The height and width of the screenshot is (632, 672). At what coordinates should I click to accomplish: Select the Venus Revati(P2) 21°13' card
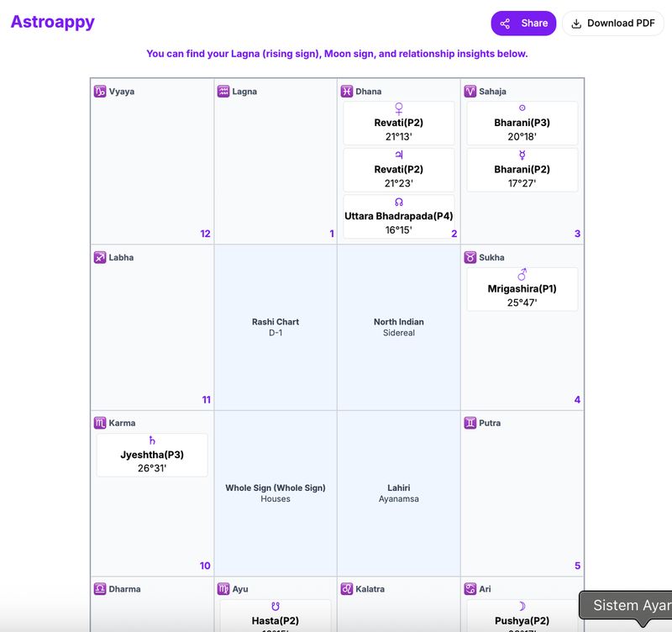pos(398,123)
